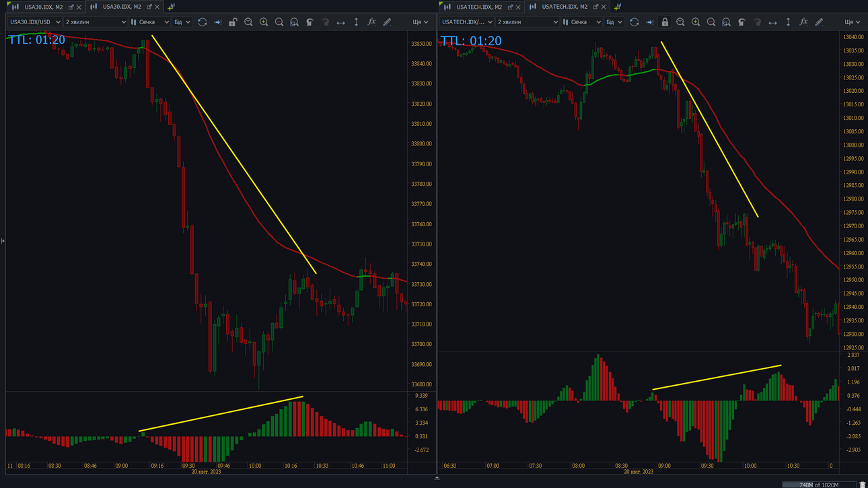Click the refresh icon in USA30 chart toolbar
The height and width of the screenshot is (488, 868).
pyautogui.click(x=202, y=22)
